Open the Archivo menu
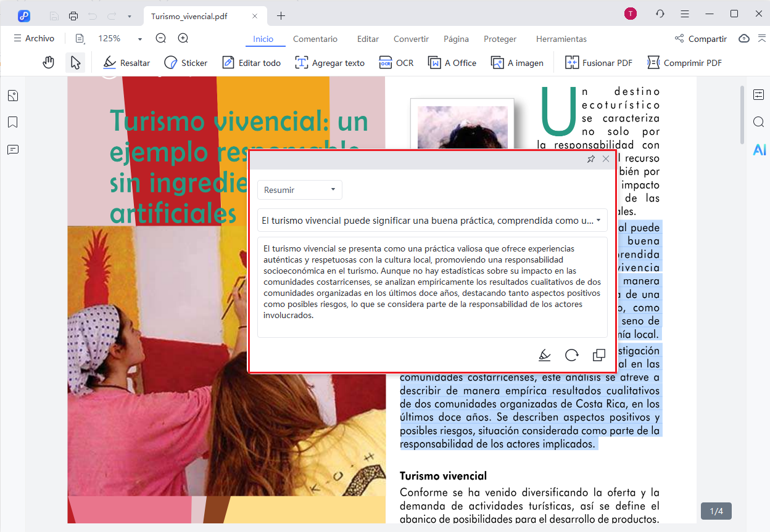Image resolution: width=770 pixels, height=532 pixels. 34,38
